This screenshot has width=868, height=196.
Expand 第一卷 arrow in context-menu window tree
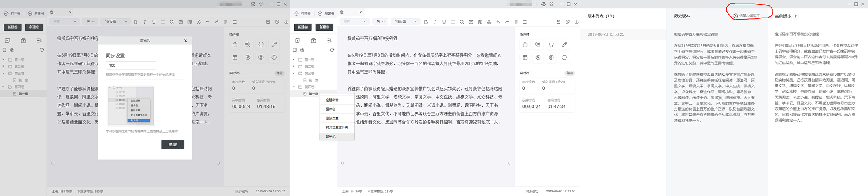[x=294, y=60]
